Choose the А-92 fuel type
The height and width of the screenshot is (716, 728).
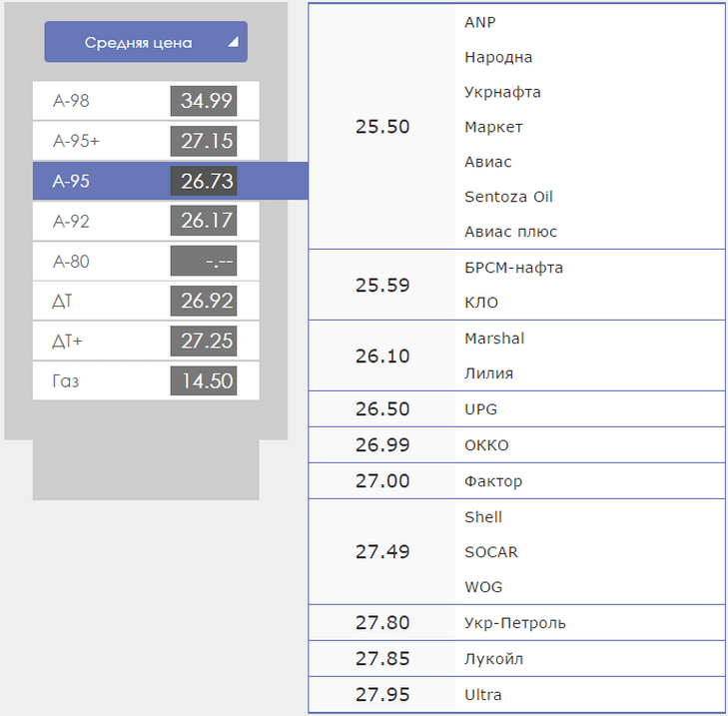(x=146, y=221)
